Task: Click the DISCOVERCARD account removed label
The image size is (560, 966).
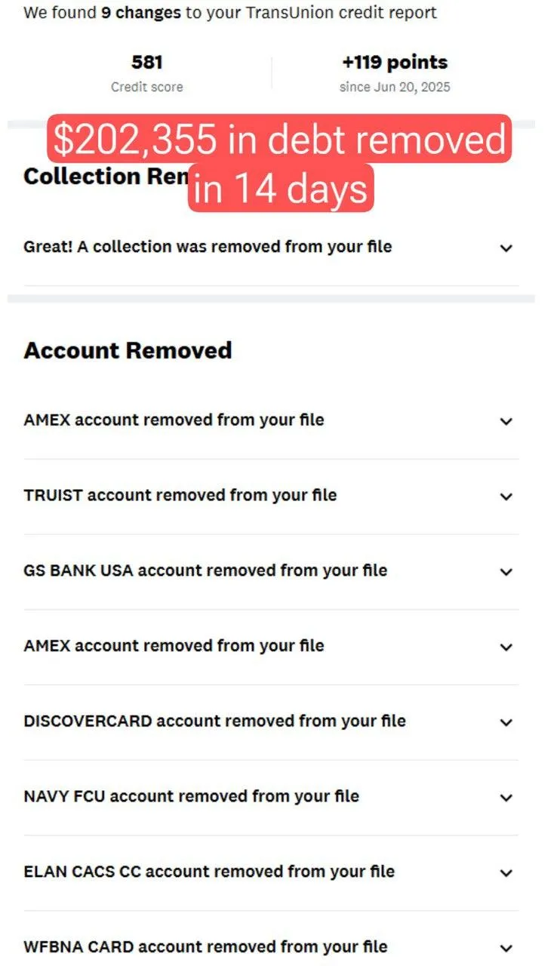Action: click(x=214, y=721)
